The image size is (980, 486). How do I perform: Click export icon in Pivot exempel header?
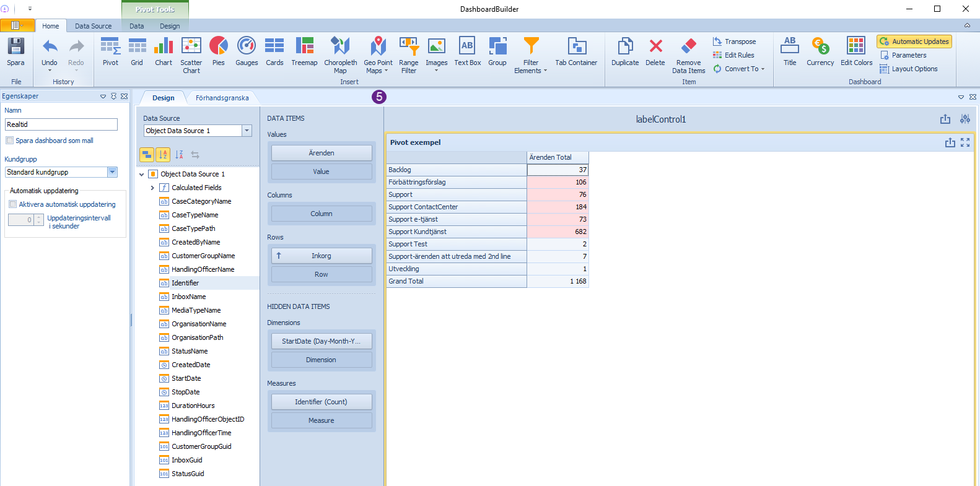pos(950,142)
